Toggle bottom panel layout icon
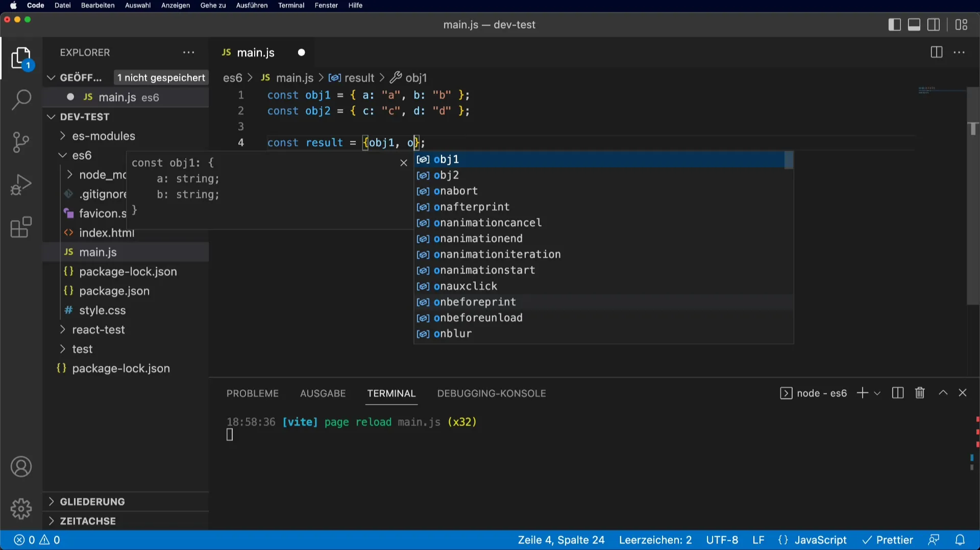This screenshot has width=980, height=550. (914, 24)
